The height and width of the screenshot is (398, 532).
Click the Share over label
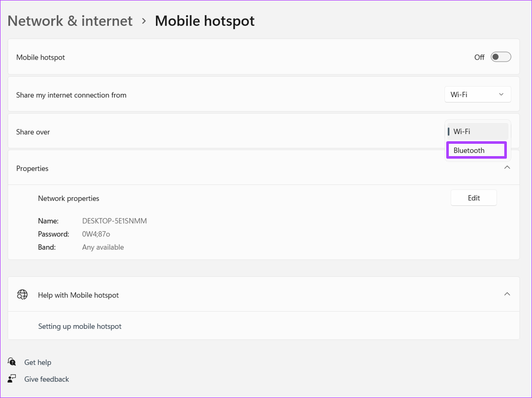click(x=33, y=132)
